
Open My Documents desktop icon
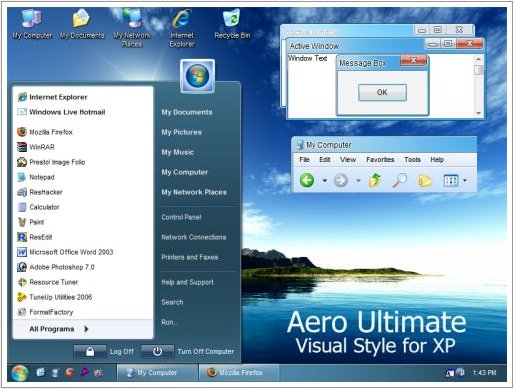82,24
